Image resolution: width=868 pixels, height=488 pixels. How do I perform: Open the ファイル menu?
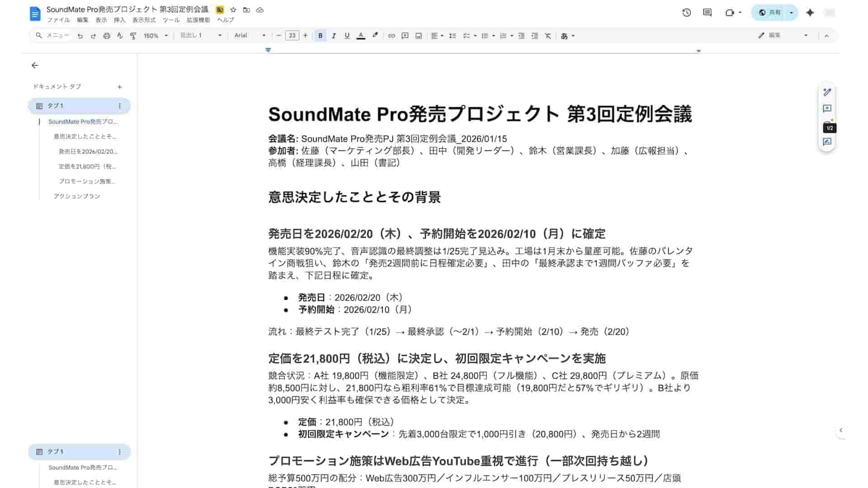[58, 20]
